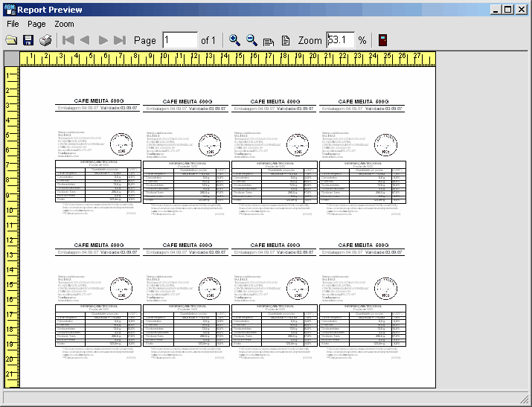Jump to last page of report
Screen dimensions: 532x407
120,40
